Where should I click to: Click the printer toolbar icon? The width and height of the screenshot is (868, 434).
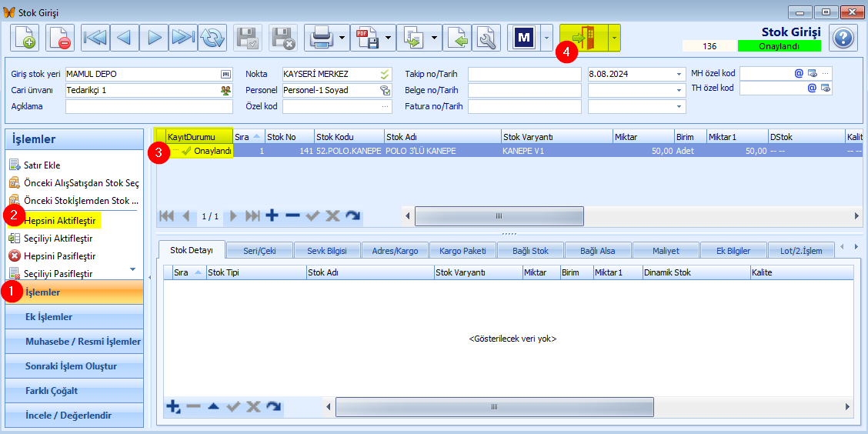point(321,38)
